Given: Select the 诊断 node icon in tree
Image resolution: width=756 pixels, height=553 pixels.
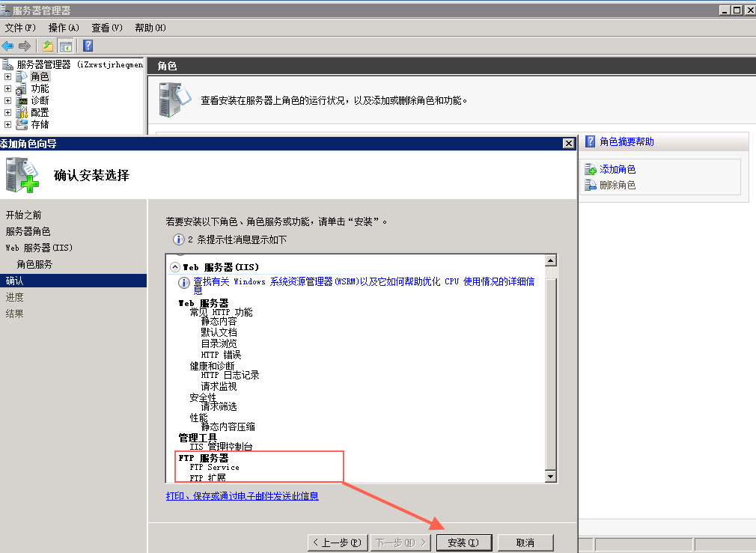Looking at the screenshot, I should pos(22,100).
